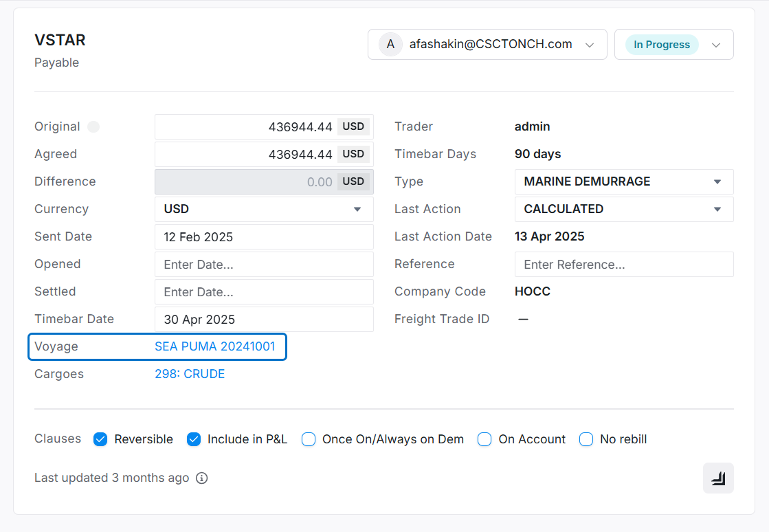Open the Last Action CALCULATED dropdown
The width and height of the screenshot is (769, 532).
pyautogui.click(x=623, y=210)
